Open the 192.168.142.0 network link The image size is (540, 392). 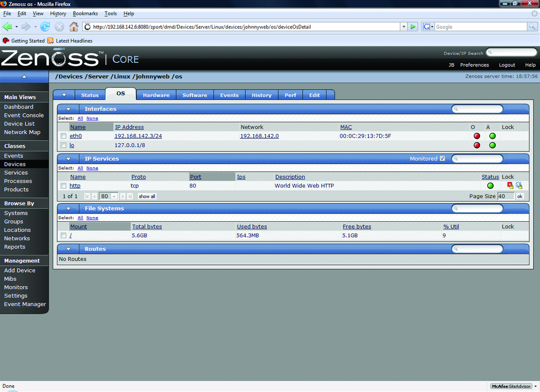(259, 136)
